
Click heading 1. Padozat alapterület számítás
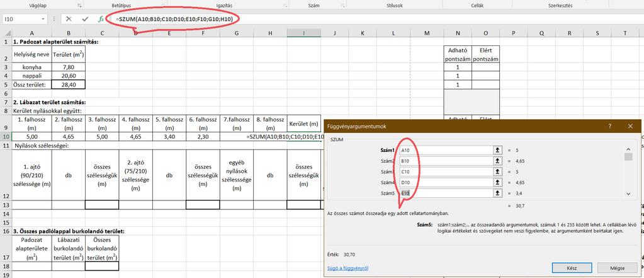[56, 42]
